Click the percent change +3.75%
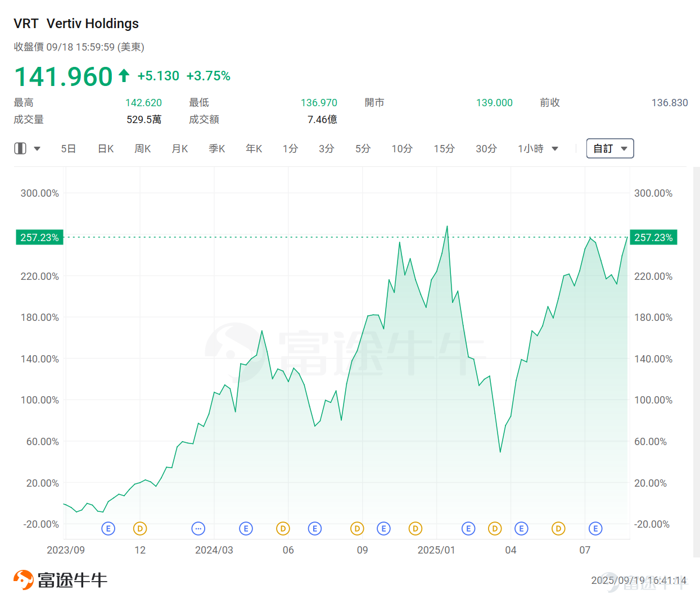The image size is (700, 603). pos(209,76)
